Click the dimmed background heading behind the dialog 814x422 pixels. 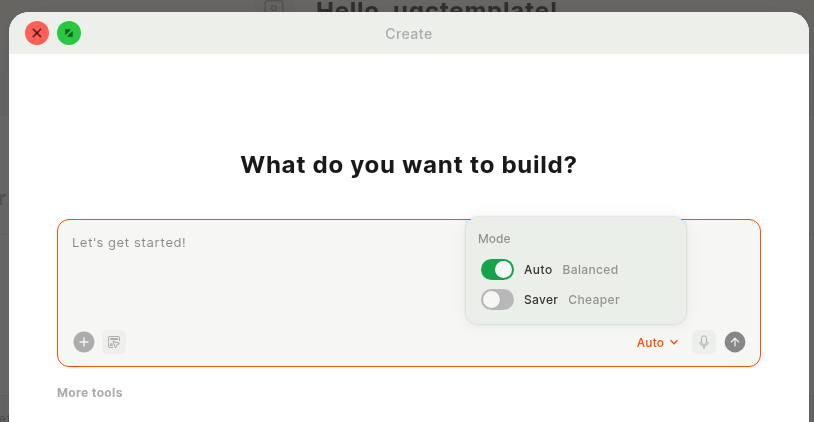437,6
